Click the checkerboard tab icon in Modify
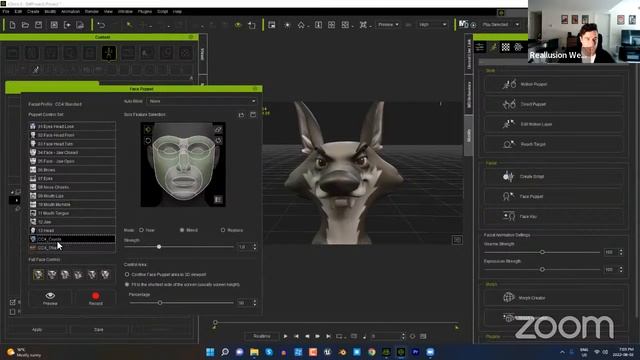 (506, 47)
